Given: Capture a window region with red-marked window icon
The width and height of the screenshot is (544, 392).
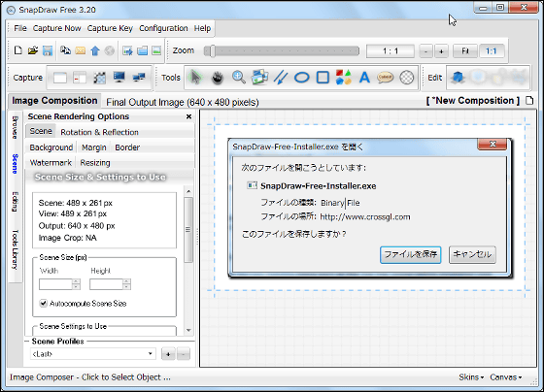Looking at the screenshot, I should 80,78.
